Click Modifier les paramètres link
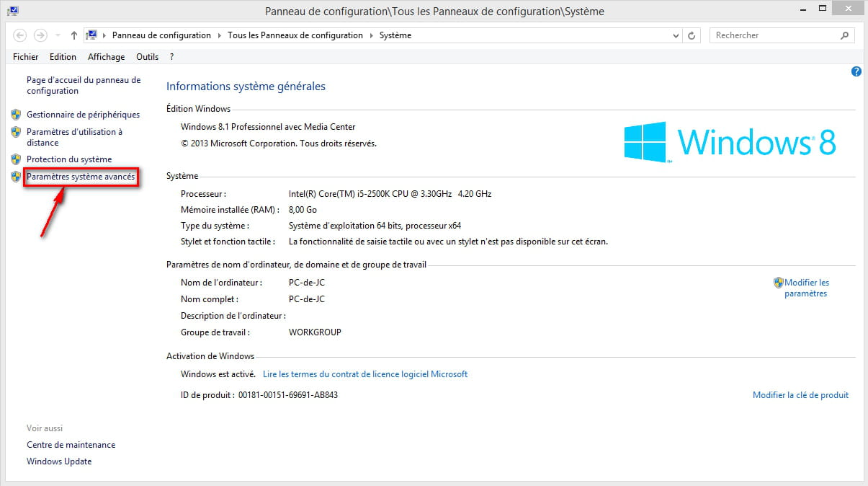 point(807,288)
